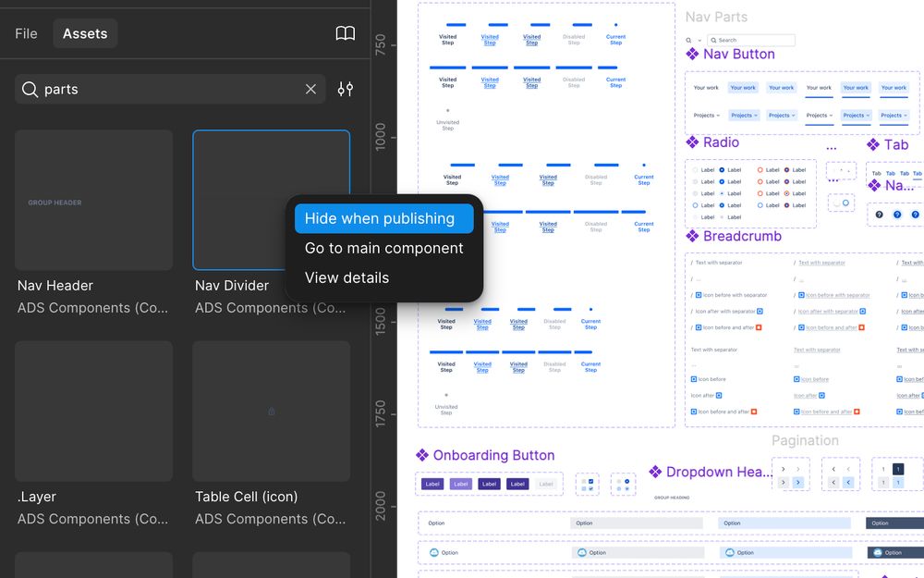This screenshot has height=578, width=924.
Task: Click into the assets search field
Action: tap(170, 89)
